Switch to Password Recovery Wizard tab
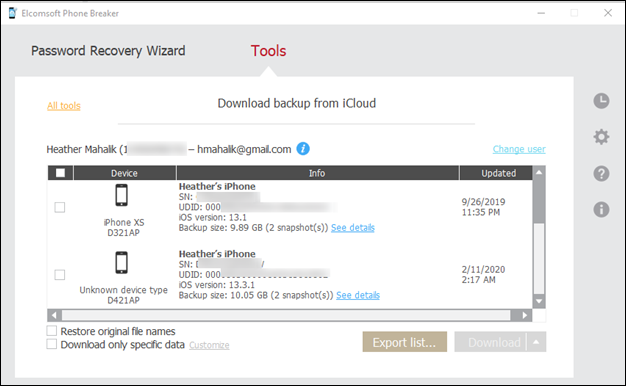 tap(108, 51)
